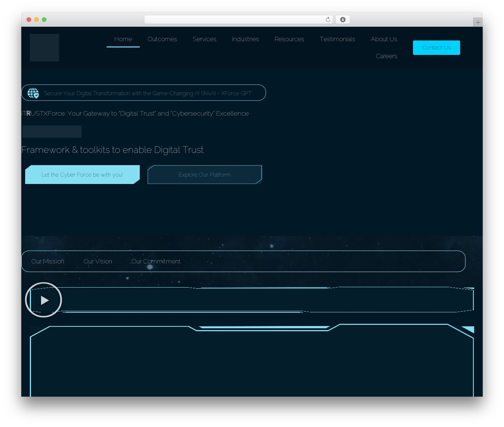
Task: Navigate to Testimonials in the navbar
Action: pyautogui.click(x=337, y=39)
